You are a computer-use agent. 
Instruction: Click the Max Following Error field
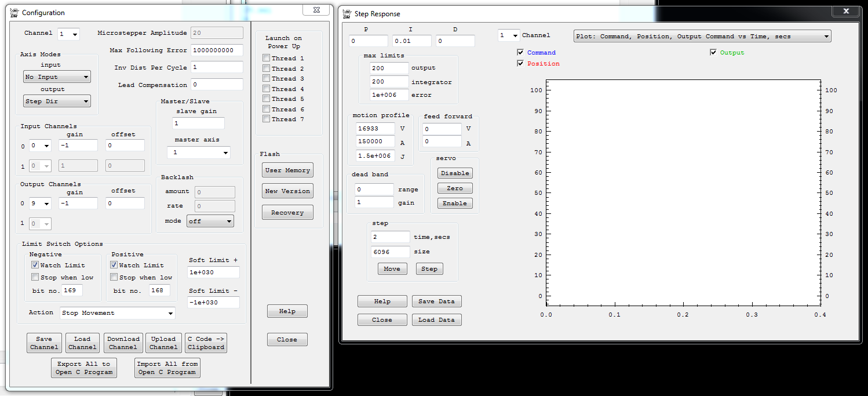217,50
